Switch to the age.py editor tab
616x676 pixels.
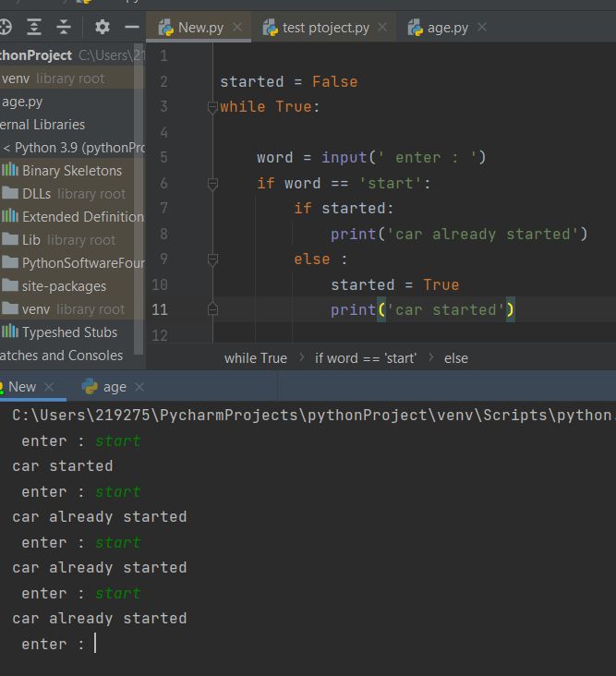pyautogui.click(x=447, y=28)
